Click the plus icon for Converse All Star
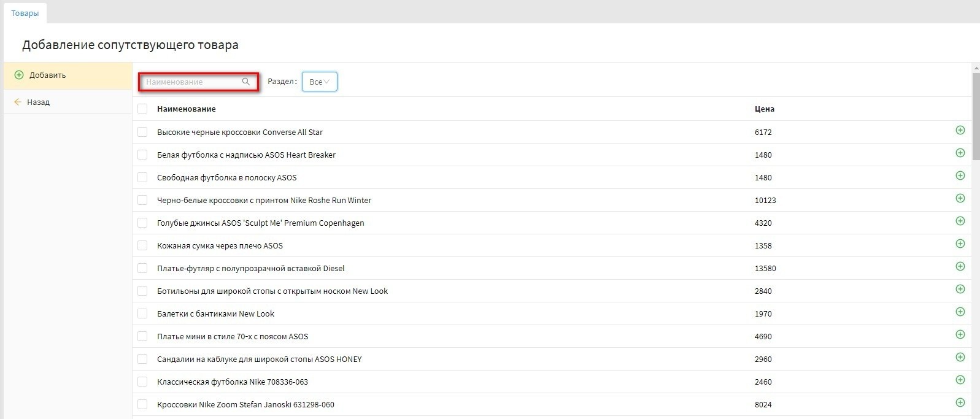 [960, 130]
